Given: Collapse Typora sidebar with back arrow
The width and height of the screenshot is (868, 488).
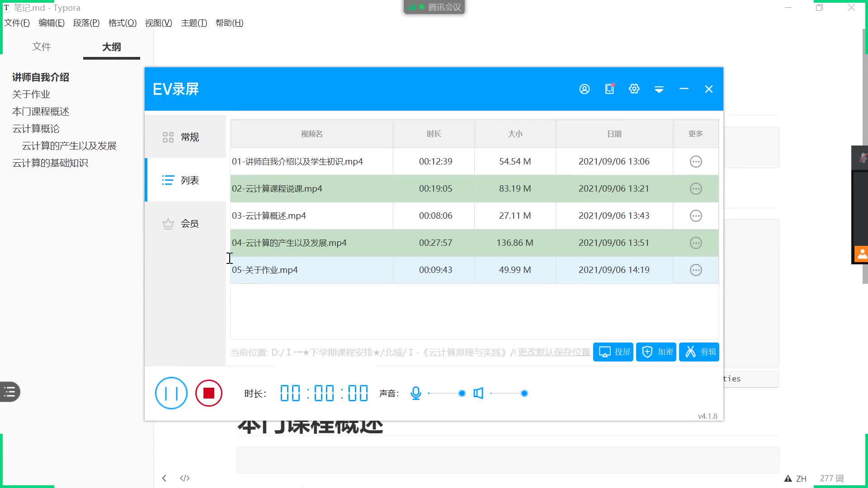Looking at the screenshot, I should click(x=165, y=478).
